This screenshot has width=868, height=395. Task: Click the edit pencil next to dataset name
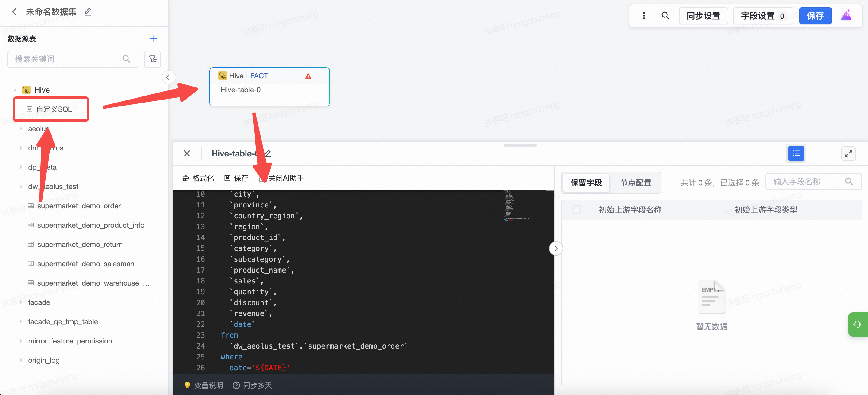point(88,12)
